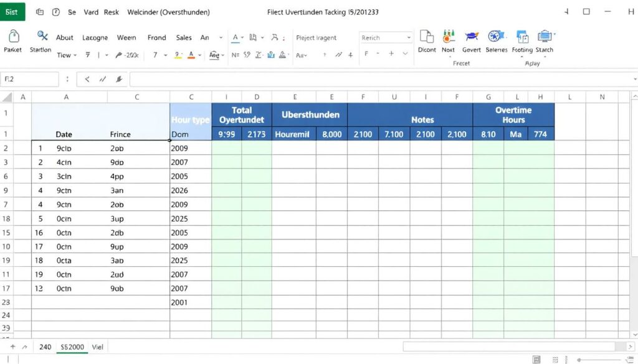Click the Name Box cell reference field
The height and width of the screenshot is (364, 638).
pos(29,79)
